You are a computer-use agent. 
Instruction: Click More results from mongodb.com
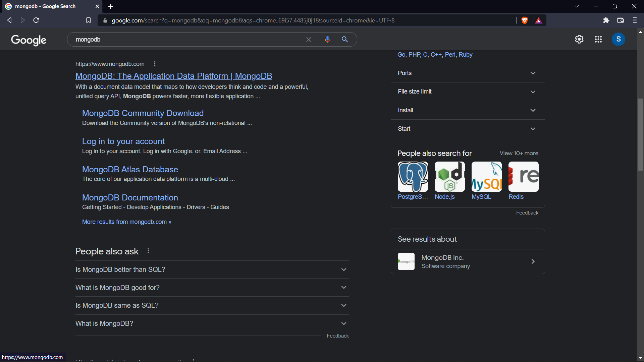coord(127,222)
